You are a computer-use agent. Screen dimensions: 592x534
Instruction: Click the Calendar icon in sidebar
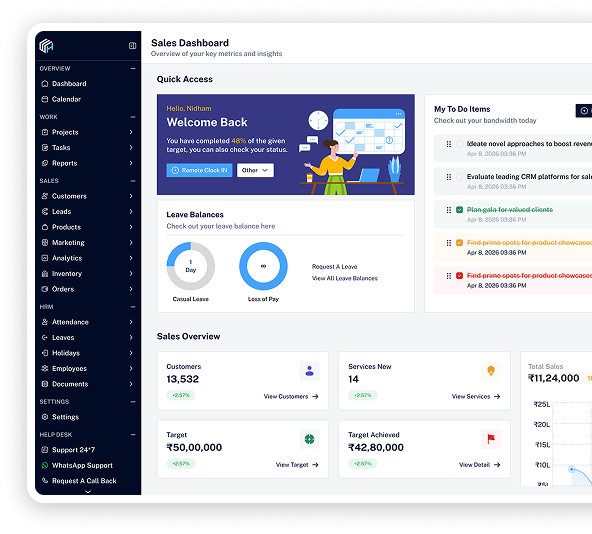pos(45,99)
